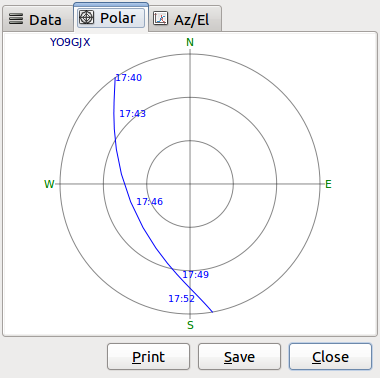The width and height of the screenshot is (380, 378).
Task: Click the Polar tab target icon
Action: (86, 17)
